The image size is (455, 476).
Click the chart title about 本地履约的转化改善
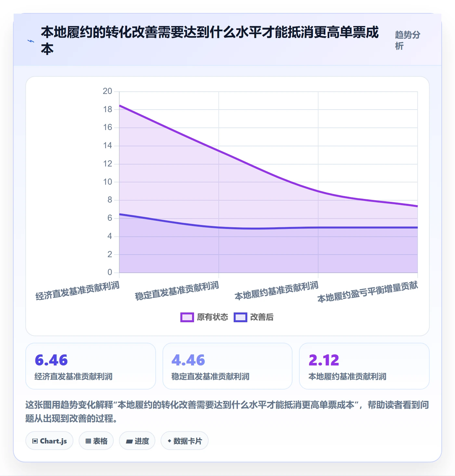(x=210, y=41)
